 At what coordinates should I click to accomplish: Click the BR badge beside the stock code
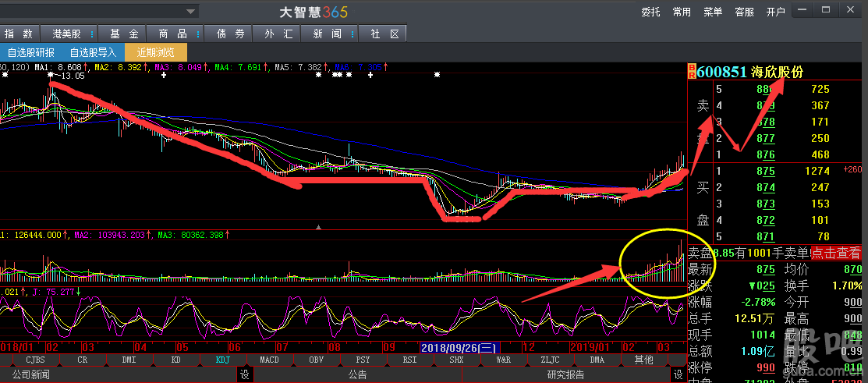pyautogui.click(x=692, y=72)
